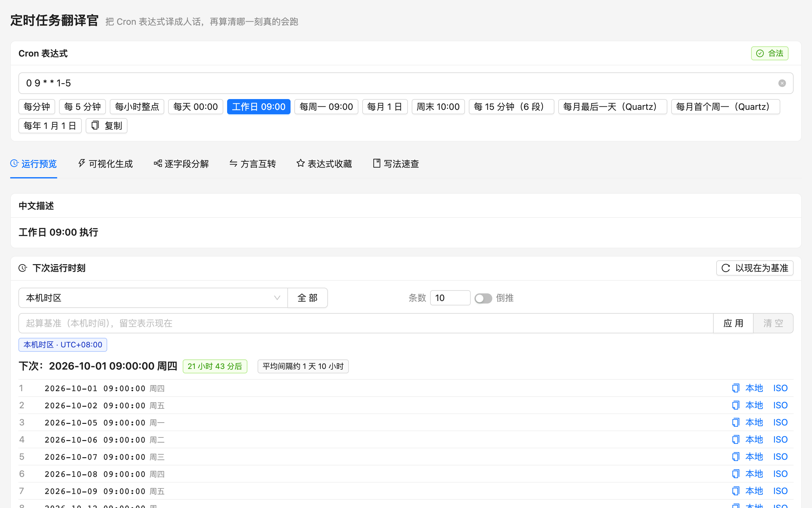Select the 工作日 09:00 preset

click(x=259, y=107)
